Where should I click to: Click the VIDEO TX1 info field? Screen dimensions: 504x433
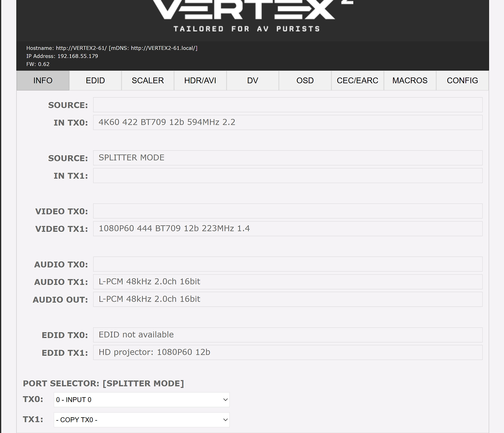point(287,228)
